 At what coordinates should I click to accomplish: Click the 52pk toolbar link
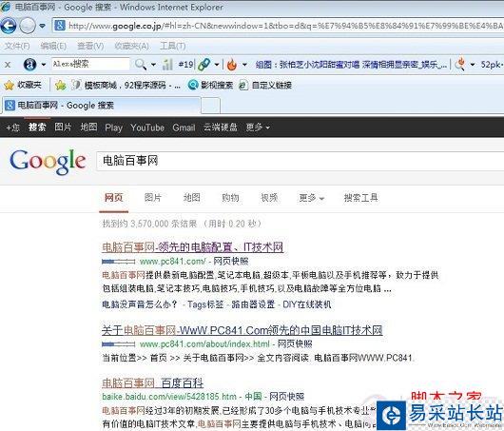[492, 65]
